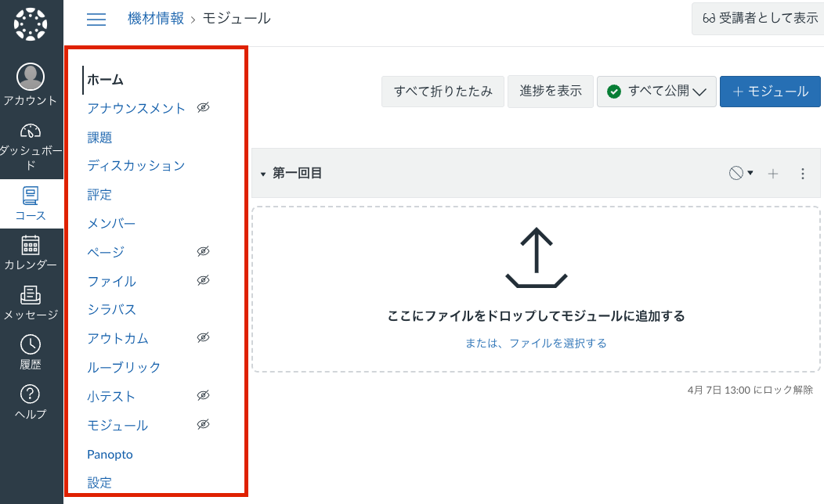Click the plus icon on 第一回目 module

pos(773,174)
